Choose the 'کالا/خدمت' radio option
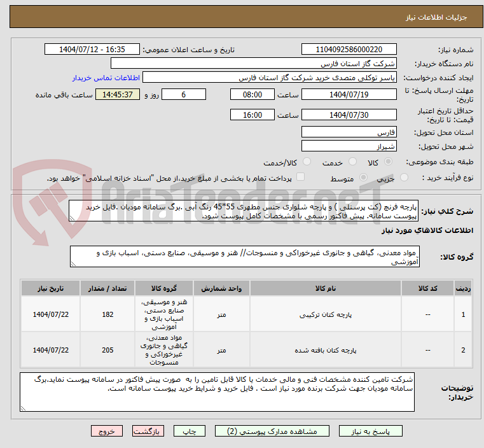Screen dimensions: 484x448 point(307,163)
